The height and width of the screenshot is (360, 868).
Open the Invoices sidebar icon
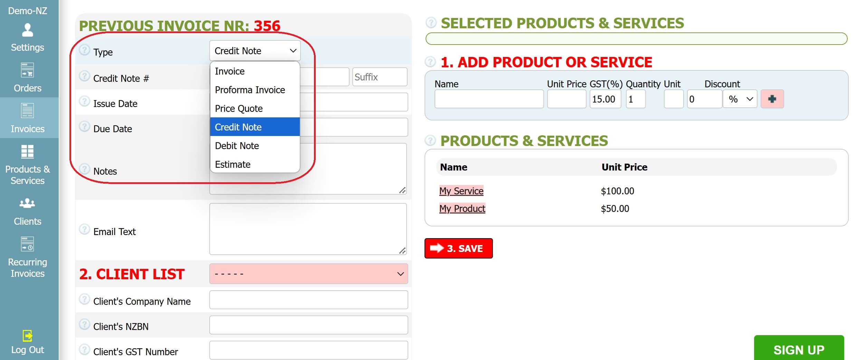coord(27,111)
